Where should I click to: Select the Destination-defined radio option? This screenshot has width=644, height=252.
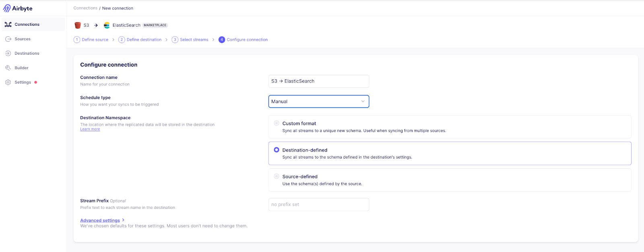[277, 150]
